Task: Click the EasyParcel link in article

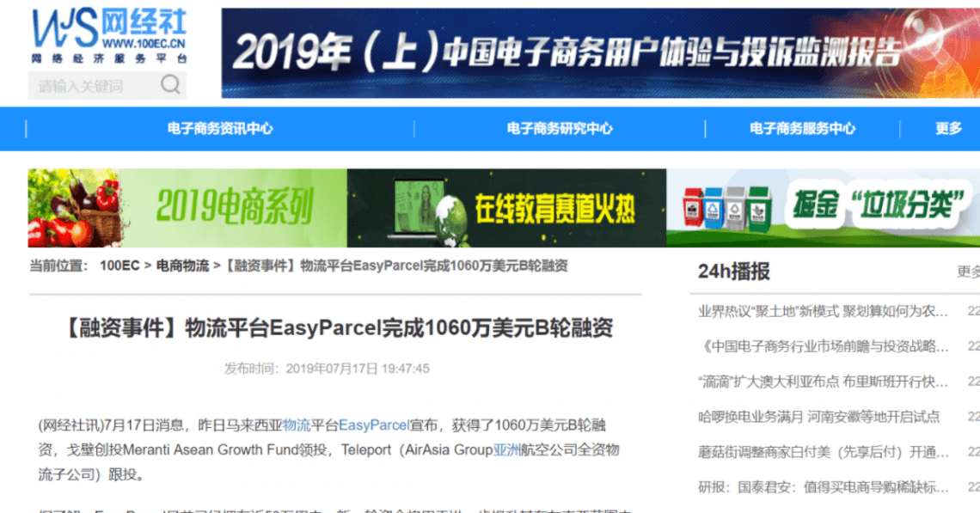Action: pyautogui.click(x=373, y=425)
